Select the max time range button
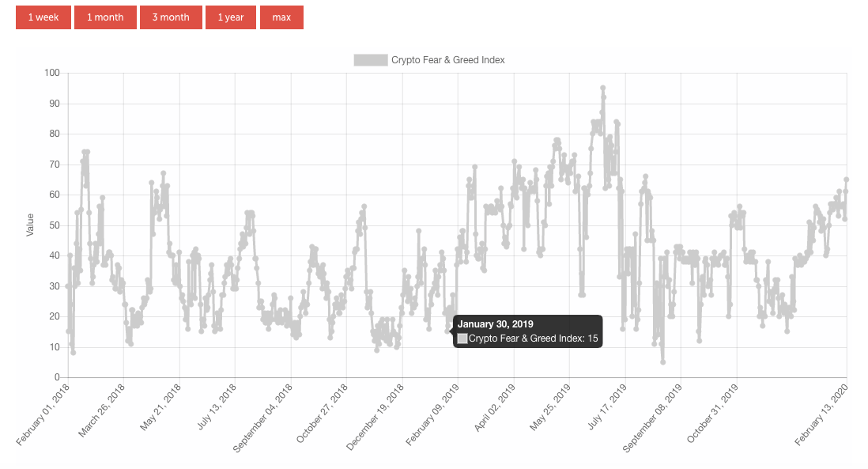868x469 pixels. click(281, 17)
